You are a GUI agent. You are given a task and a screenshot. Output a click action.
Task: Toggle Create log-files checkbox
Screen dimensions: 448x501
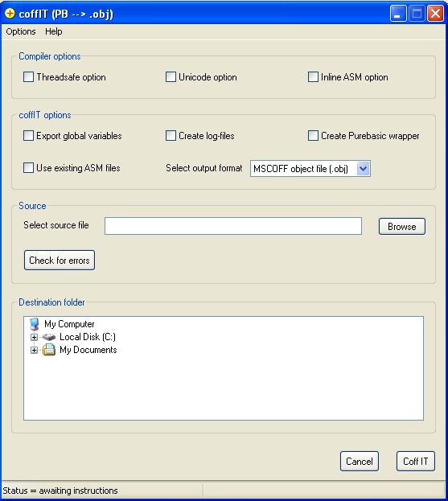[171, 136]
